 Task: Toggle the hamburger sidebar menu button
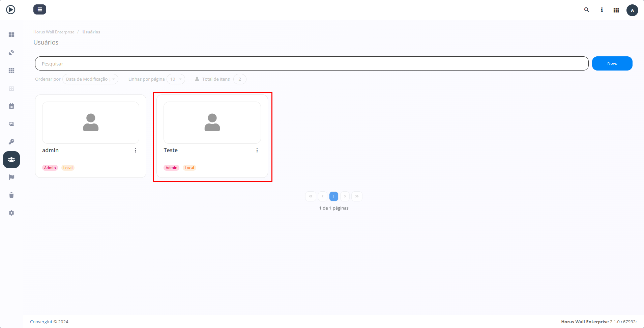[40, 9]
